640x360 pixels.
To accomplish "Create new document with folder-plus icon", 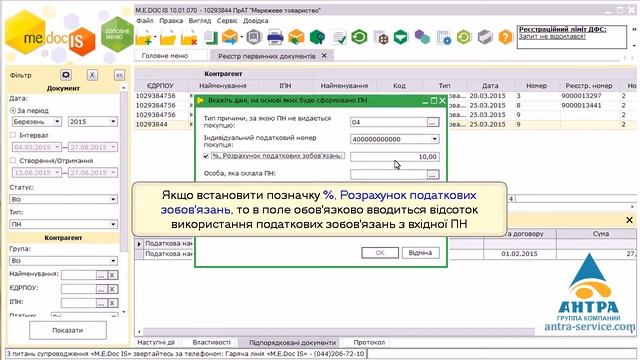I will click(x=144, y=38).
